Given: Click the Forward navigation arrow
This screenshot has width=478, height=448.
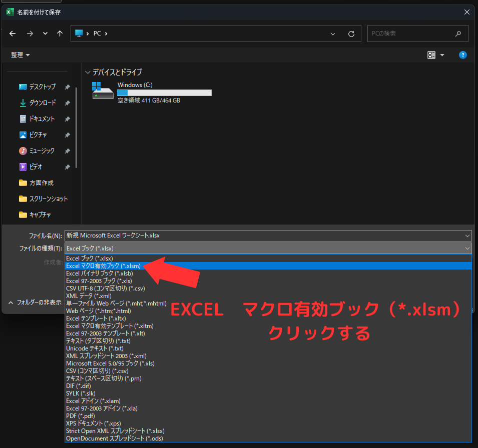Looking at the screenshot, I should [x=30, y=33].
